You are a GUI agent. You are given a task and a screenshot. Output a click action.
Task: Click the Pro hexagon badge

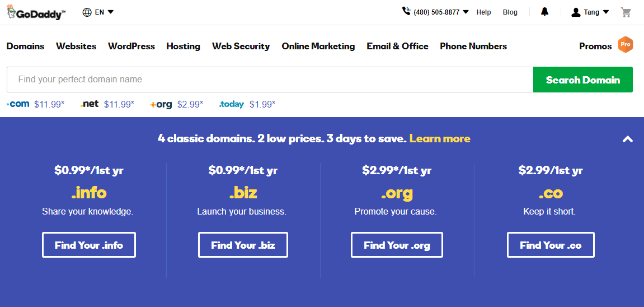pyautogui.click(x=625, y=44)
